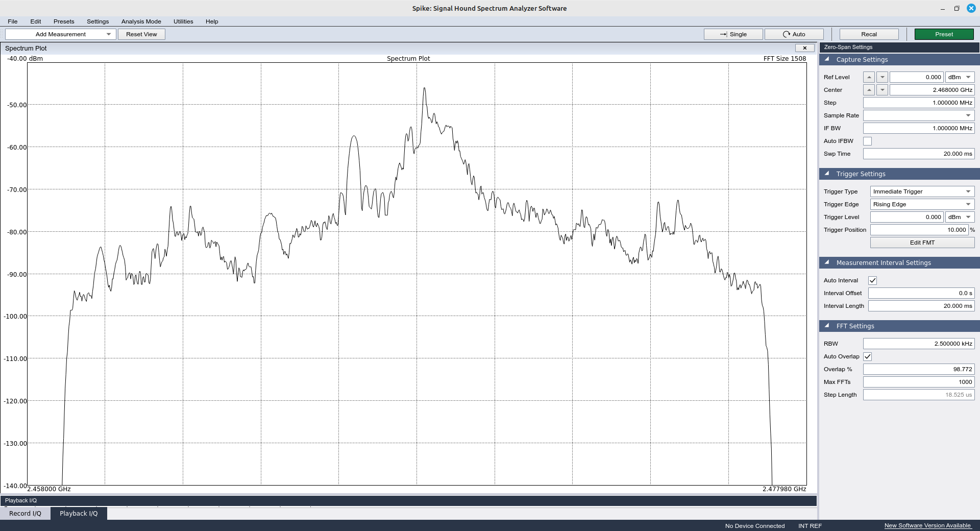The height and width of the screenshot is (531, 980).
Task: Click the Zero-Span Settings panel title
Action: (848, 47)
